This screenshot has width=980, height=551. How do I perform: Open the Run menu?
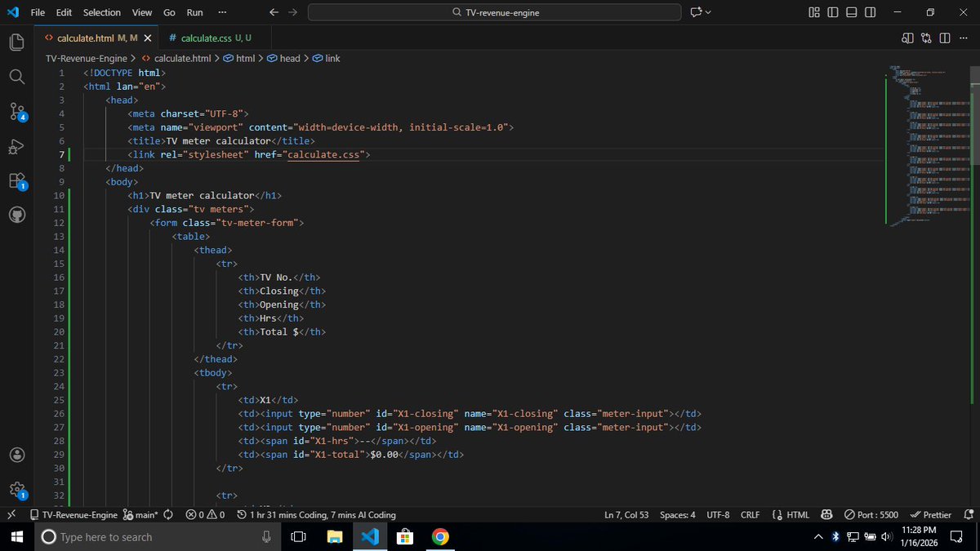coord(195,12)
